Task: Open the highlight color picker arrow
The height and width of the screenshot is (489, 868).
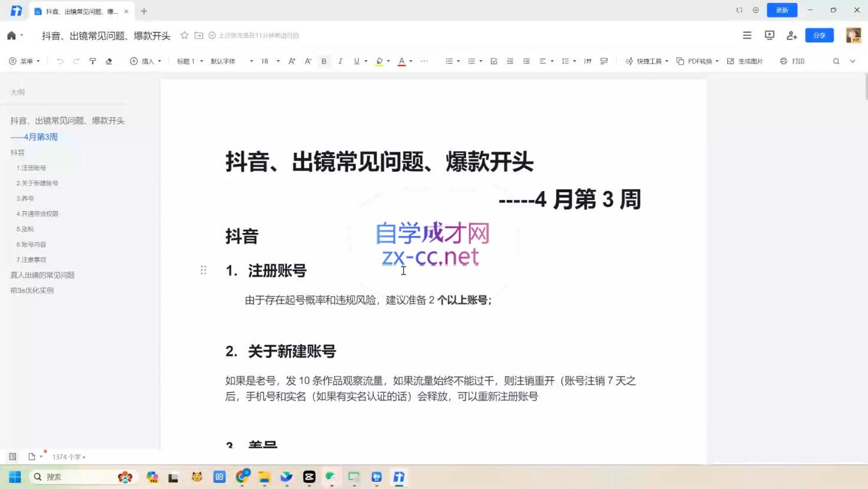Action: coord(388,61)
